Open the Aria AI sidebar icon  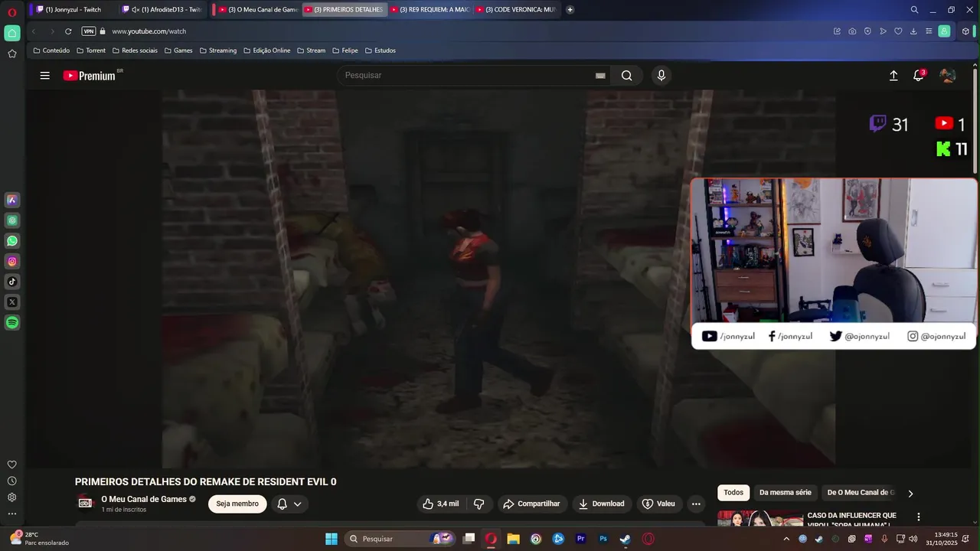pos(12,200)
